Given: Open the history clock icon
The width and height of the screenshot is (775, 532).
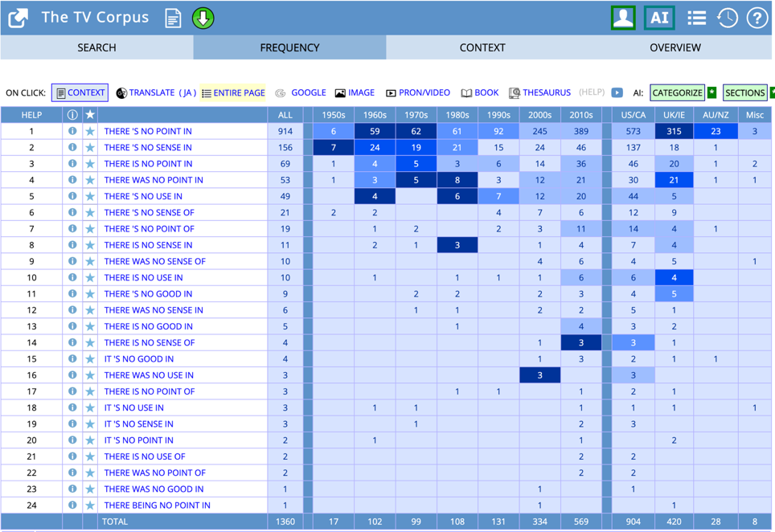Looking at the screenshot, I should pos(727,18).
